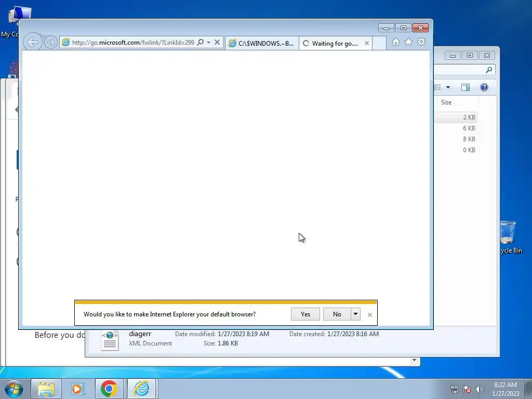Select the Recycle Bin desktop icon
This screenshot has width=532, height=399.
509,237
